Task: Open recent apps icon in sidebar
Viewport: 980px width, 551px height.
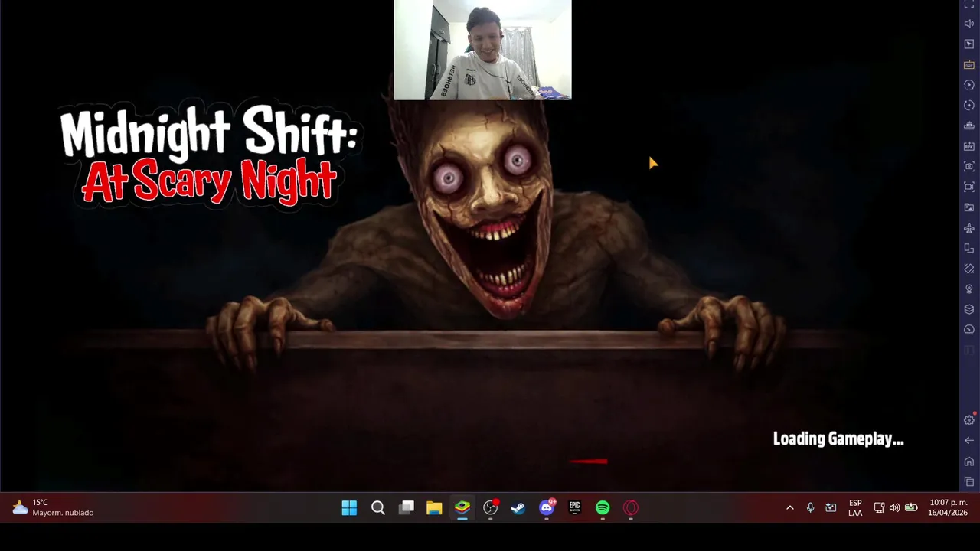Action: tap(969, 481)
